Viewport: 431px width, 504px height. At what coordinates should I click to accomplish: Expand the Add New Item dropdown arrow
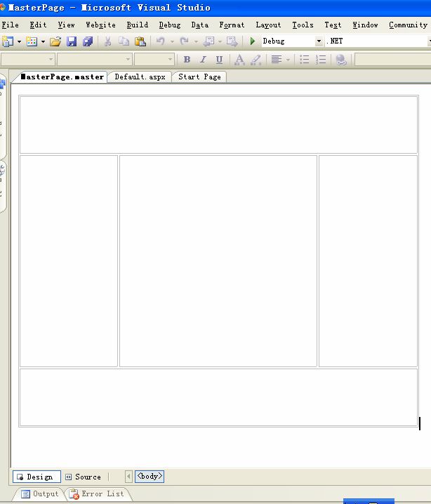[43, 41]
